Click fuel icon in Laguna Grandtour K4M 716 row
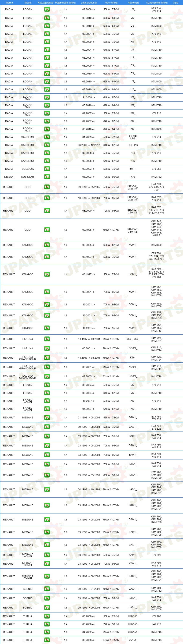 pos(47,376)
